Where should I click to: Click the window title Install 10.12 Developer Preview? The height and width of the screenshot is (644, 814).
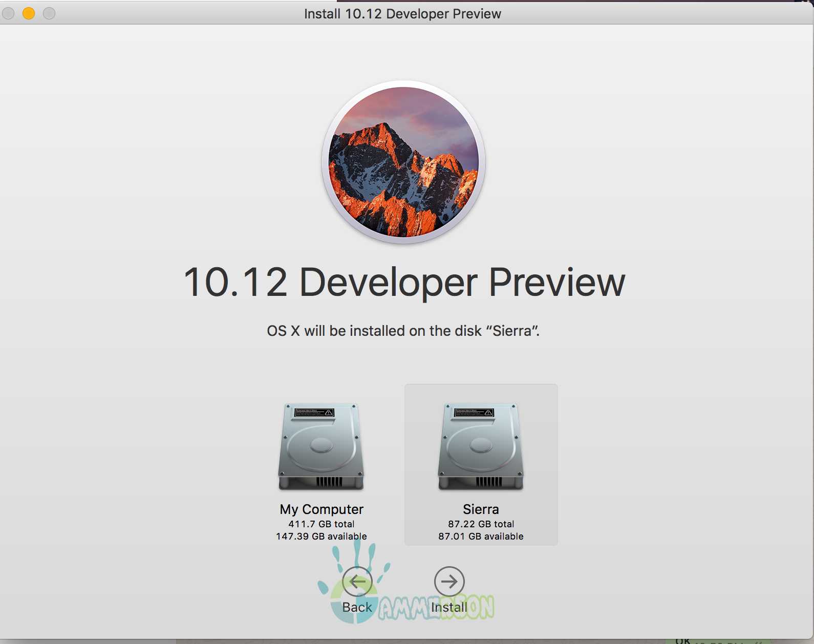pyautogui.click(x=402, y=14)
